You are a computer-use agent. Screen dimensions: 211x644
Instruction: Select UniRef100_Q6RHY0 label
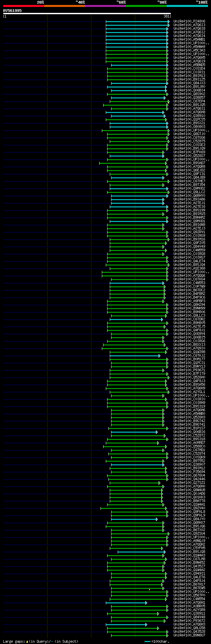(x=189, y=196)
